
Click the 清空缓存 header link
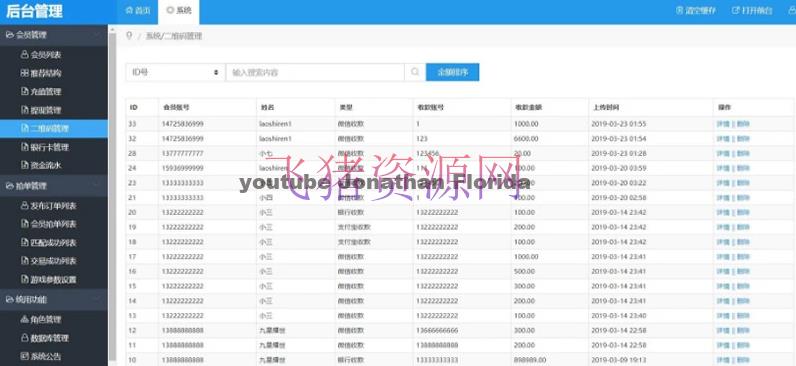click(696, 11)
